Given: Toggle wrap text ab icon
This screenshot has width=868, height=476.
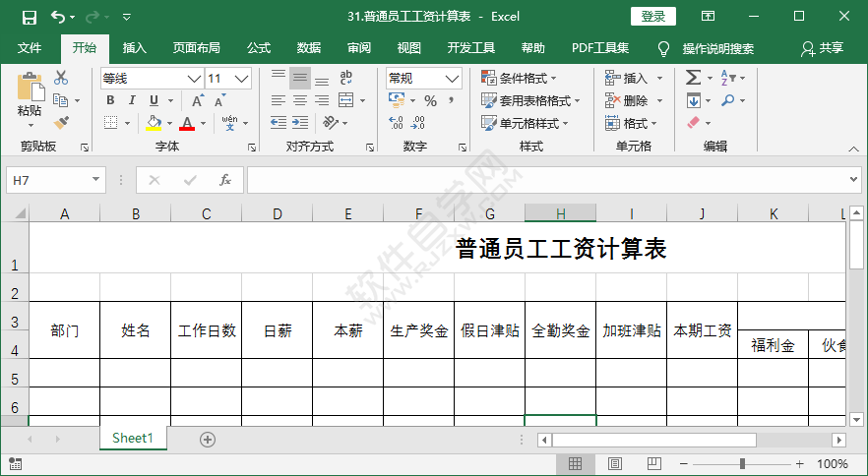Looking at the screenshot, I should [x=346, y=78].
